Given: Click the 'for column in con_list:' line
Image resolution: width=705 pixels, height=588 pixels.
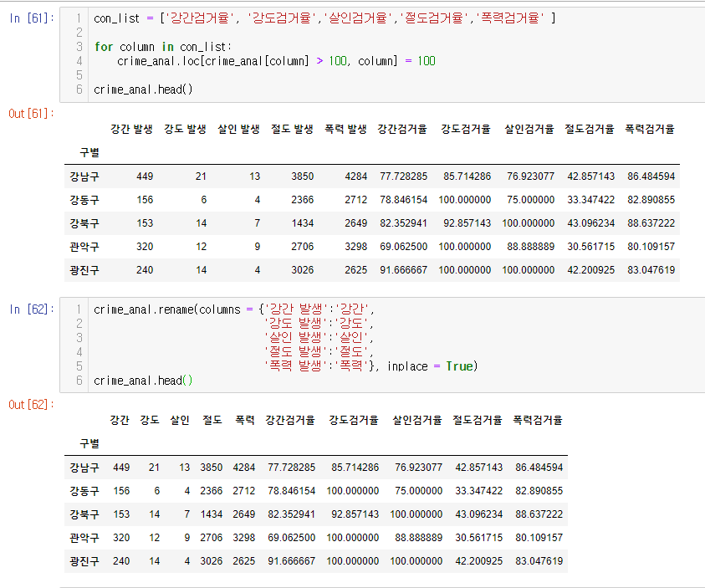Looking at the screenshot, I should pos(163,47).
